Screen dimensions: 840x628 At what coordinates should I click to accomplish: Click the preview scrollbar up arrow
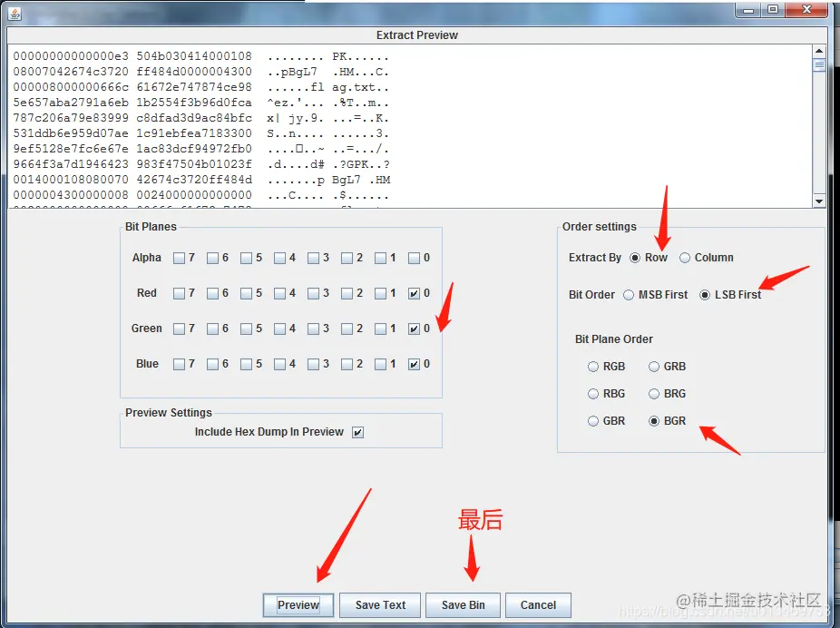tap(819, 51)
